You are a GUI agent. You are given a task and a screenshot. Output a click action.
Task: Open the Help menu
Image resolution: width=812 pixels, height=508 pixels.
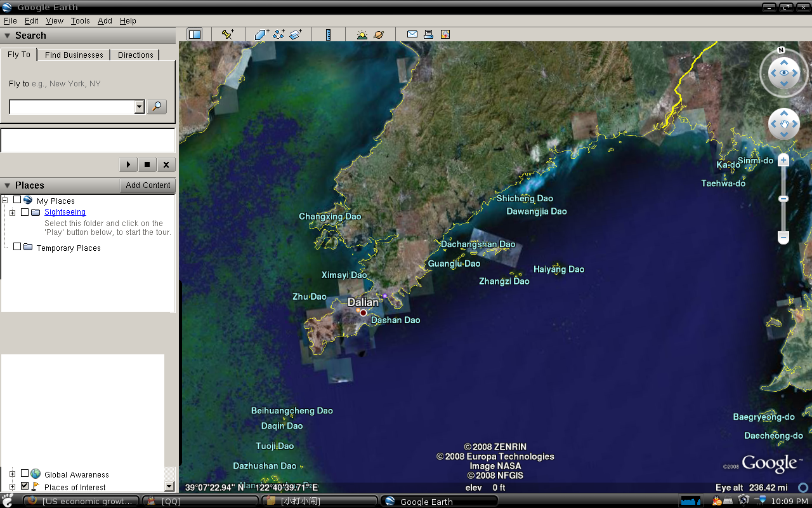tap(128, 21)
